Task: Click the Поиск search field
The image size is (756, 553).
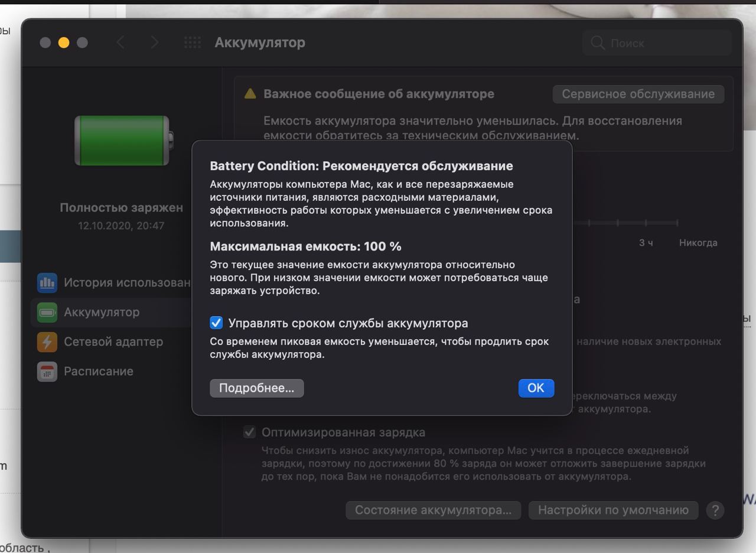Action: point(657,43)
